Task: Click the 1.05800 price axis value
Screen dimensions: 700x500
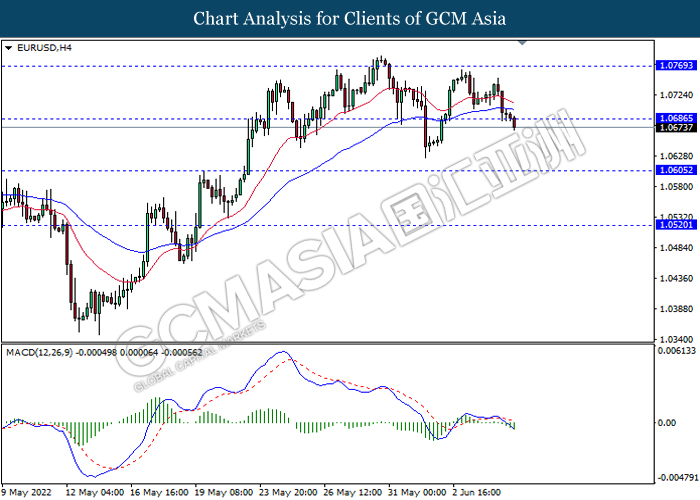Action: [x=676, y=187]
